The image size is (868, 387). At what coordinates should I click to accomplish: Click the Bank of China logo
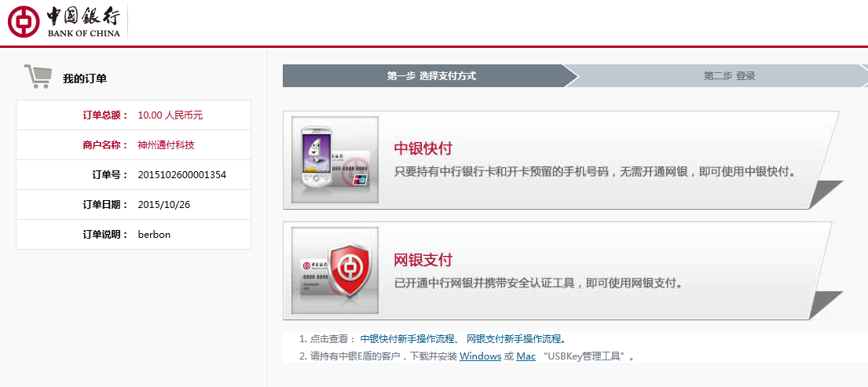pos(64,21)
